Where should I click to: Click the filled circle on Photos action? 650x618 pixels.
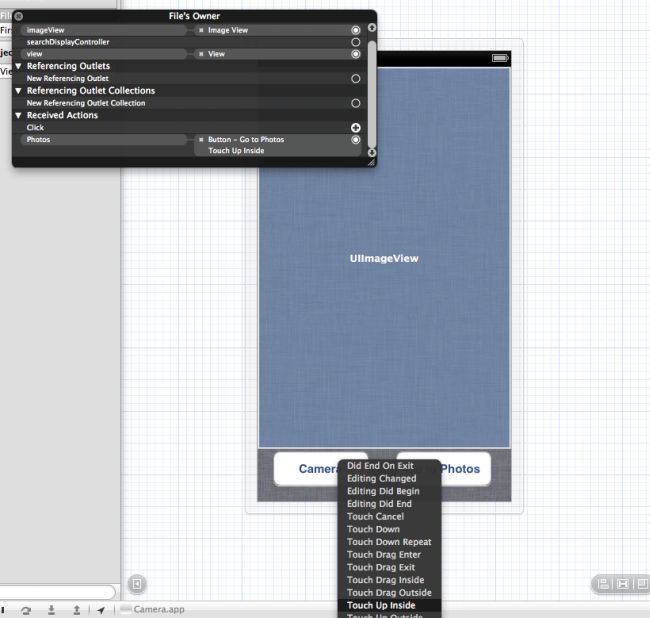pos(355,140)
